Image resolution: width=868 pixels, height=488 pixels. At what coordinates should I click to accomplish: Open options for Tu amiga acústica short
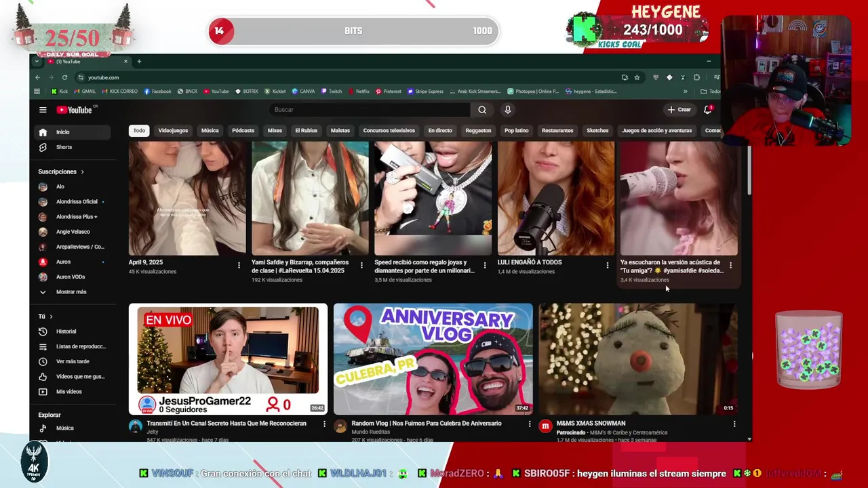tap(730, 265)
